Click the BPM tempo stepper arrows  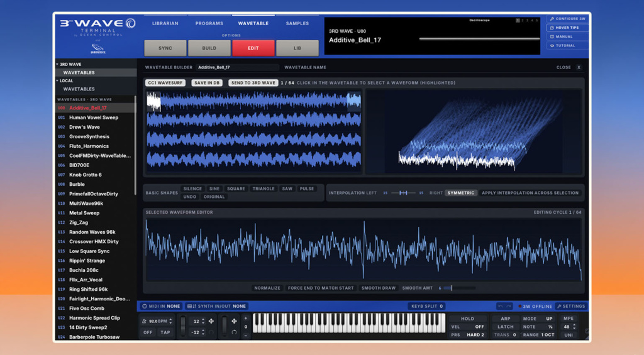click(x=170, y=321)
